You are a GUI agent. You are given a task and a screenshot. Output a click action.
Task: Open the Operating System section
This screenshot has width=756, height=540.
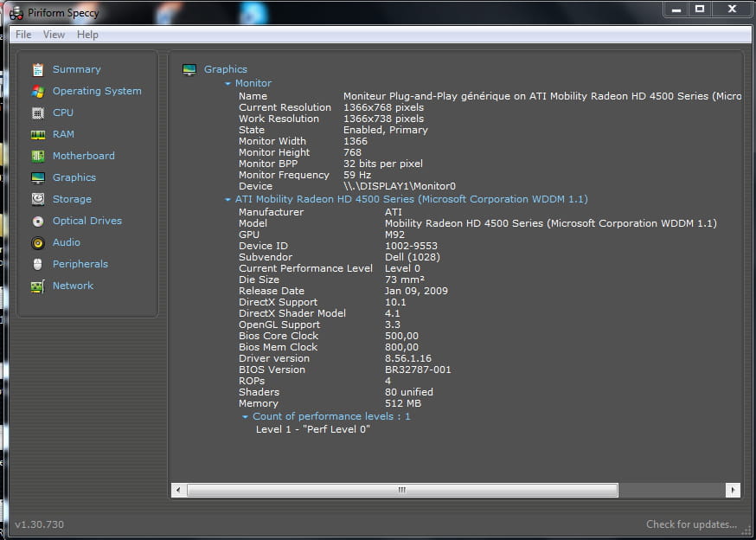pos(97,91)
